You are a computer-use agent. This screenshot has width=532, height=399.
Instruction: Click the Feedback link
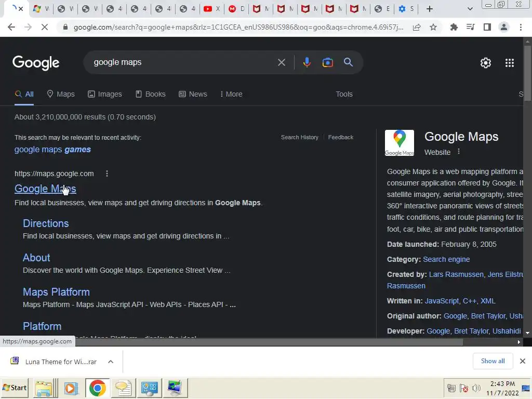click(341, 137)
